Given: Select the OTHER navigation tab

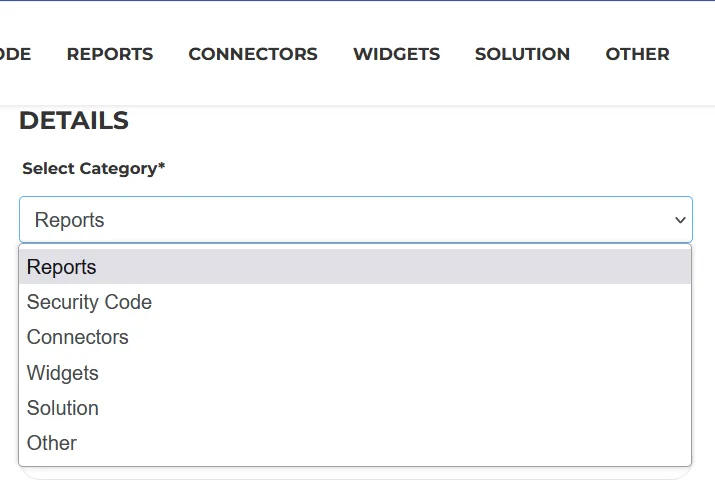Looking at the screenshot, I should point(637,54).
